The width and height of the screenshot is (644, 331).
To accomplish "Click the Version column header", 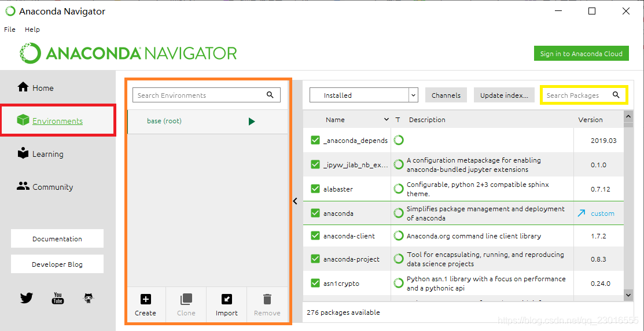I will tap(591, 120).
